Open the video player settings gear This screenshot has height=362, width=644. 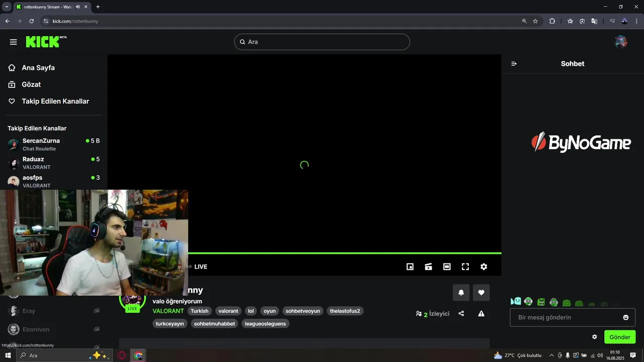[x=484, y=266]
